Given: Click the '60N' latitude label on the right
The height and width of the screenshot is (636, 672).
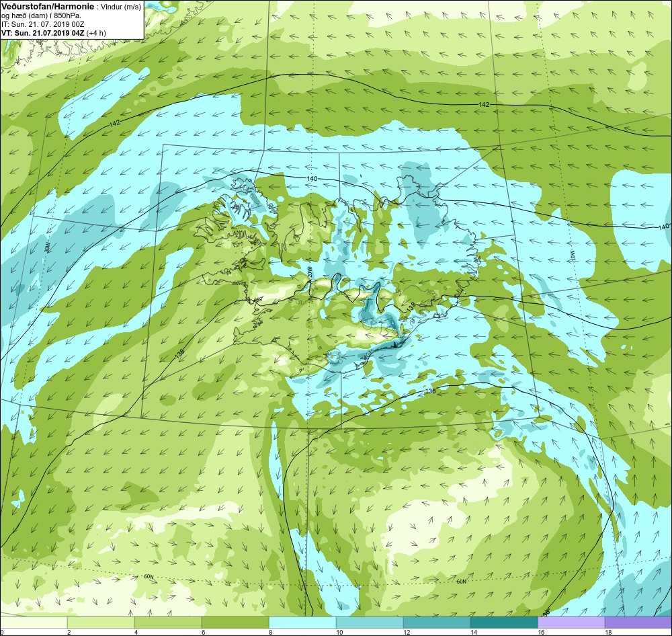Looking at the screenshot, I should pyautogui.click(x=461, y=582).
